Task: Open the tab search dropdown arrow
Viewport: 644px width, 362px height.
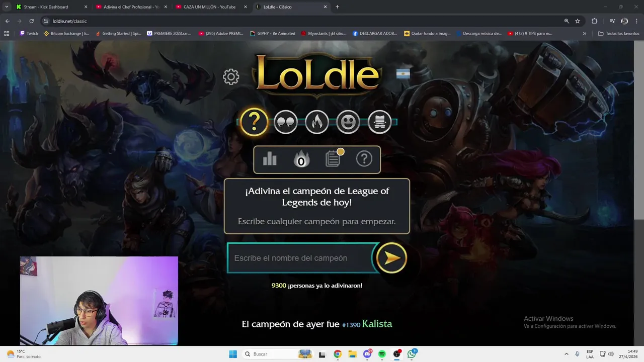Action: click(7, 7)
